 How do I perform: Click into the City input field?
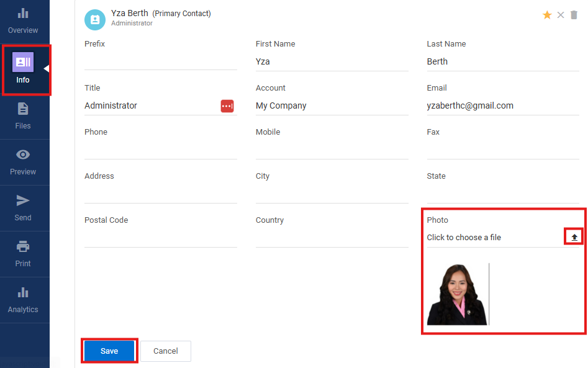(x=332, y=194)
